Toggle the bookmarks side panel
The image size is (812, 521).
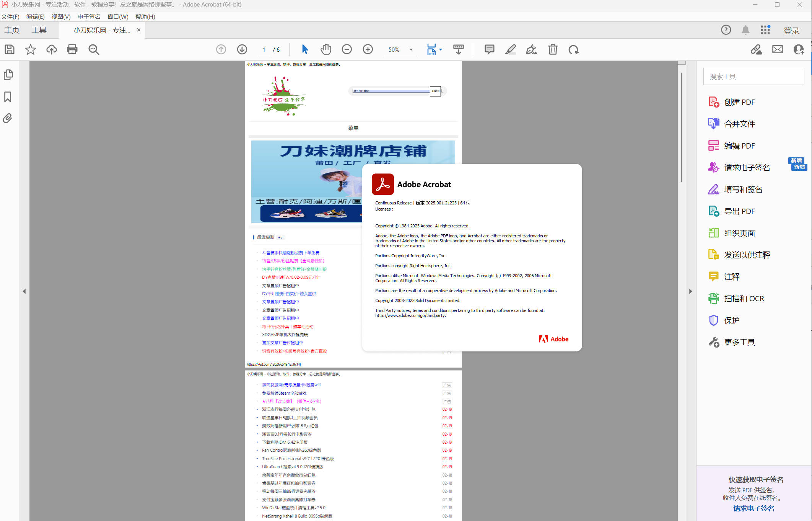pyautogui.click(x=8, y=97)
